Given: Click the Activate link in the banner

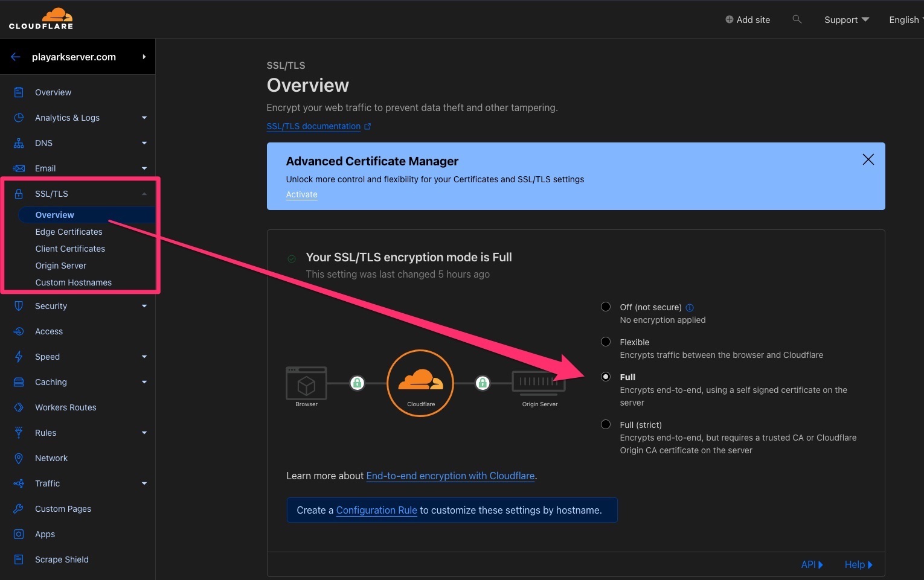Looking at the screenshot, I should (x=301, y=194).
